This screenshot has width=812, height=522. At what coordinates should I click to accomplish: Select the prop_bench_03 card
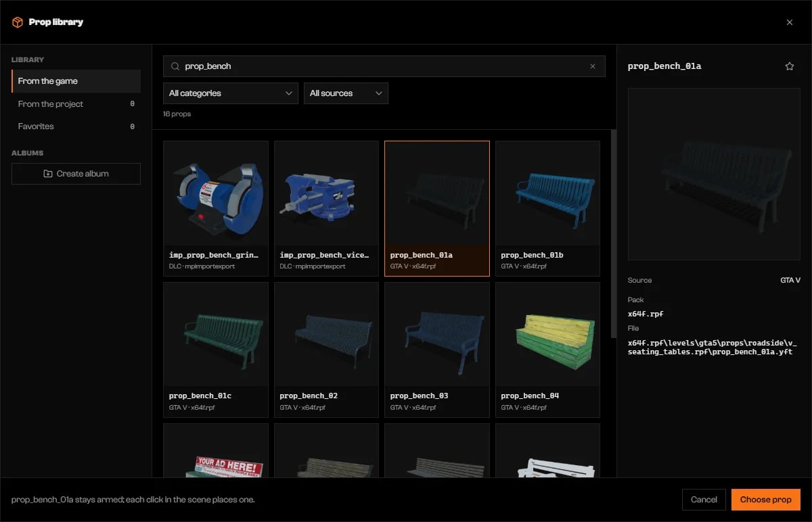pos(437,350)
